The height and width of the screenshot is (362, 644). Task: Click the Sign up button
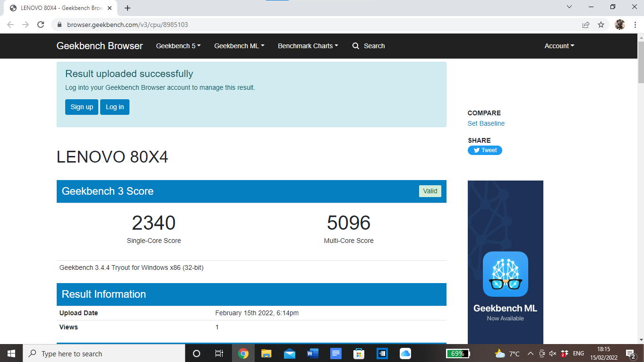(x=82, y=107)
